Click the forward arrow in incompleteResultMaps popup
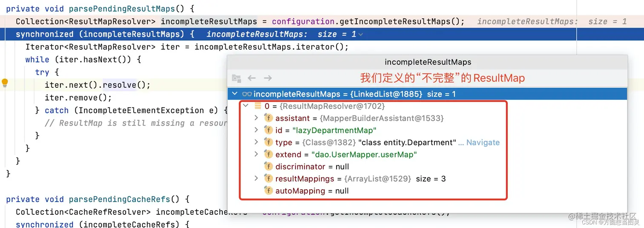Viewport: 644px width, 228px height. coord(267,78)
